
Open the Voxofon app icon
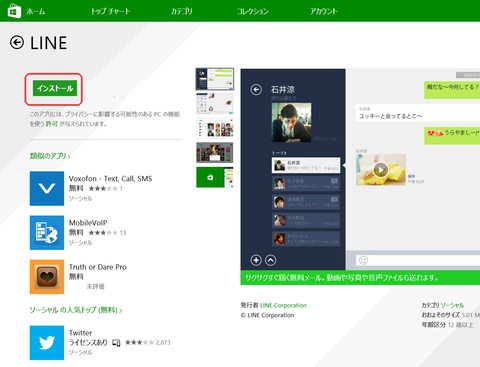coord(47,188)
